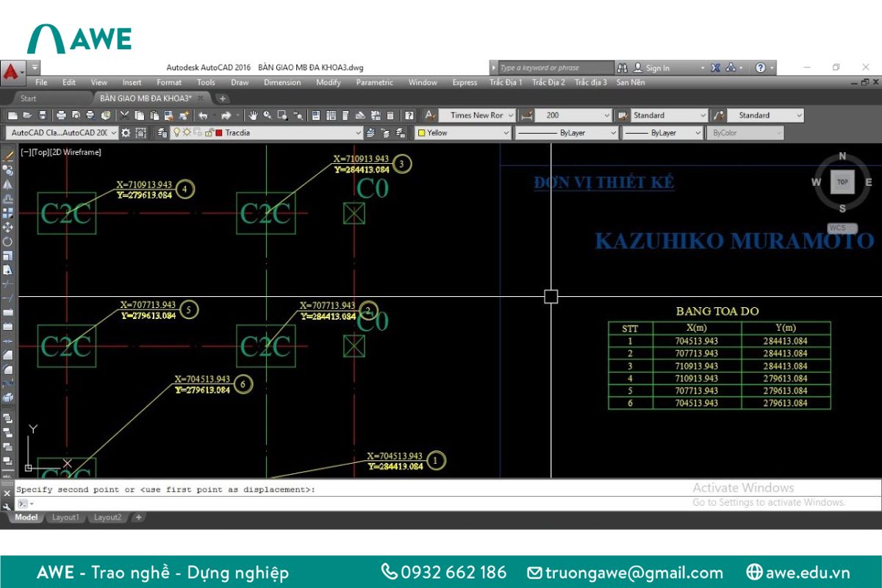Viewport: 882px width, 588px height.
Task: Open the Plot tool
Action: coord(60,115)
